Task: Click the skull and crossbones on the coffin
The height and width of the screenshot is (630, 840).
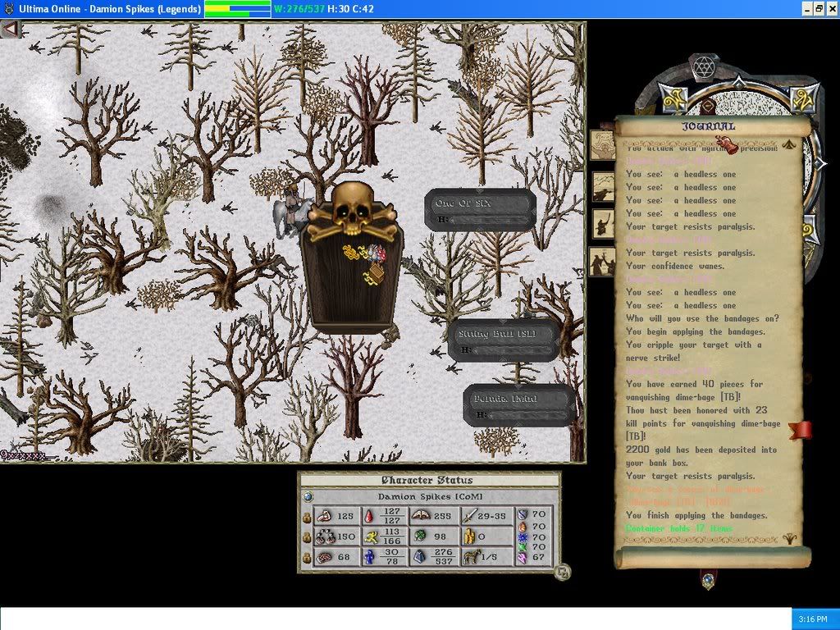Action: [x=351, y=210]
